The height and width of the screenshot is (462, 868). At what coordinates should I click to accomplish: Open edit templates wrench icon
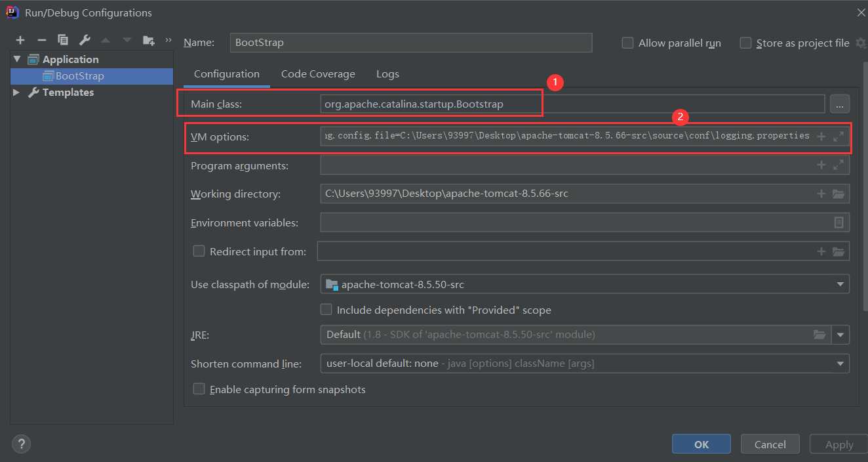click(x=85, y=40)
